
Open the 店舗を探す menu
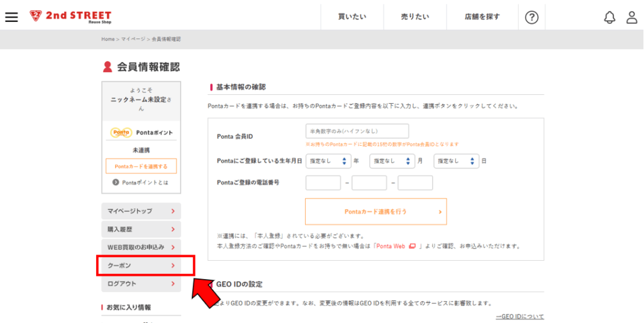[x=482, y=17]
